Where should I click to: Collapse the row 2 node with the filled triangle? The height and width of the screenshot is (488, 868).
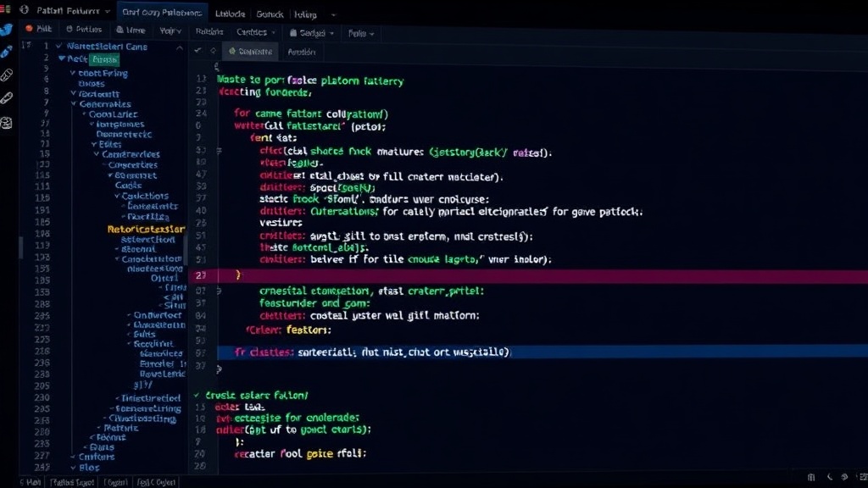pos(62,58)
